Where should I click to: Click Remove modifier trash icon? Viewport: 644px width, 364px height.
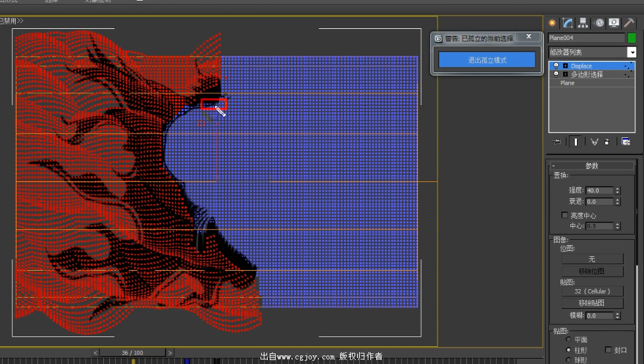607,141
